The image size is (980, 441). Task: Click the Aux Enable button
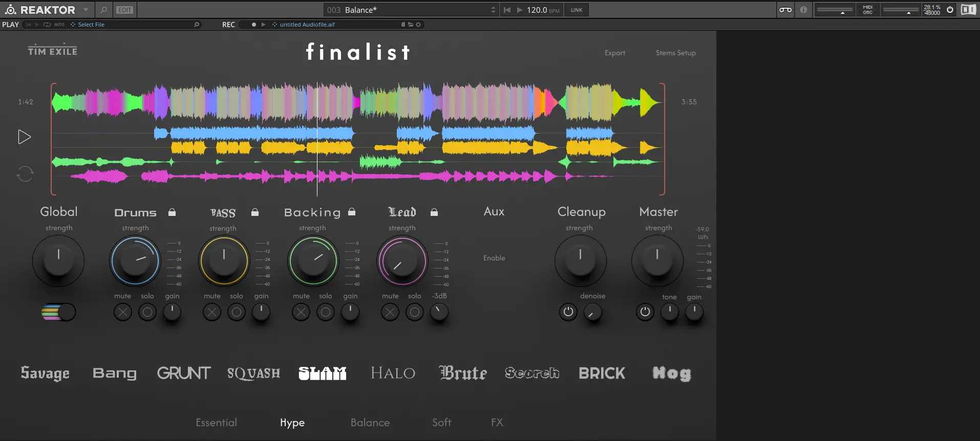494,258
